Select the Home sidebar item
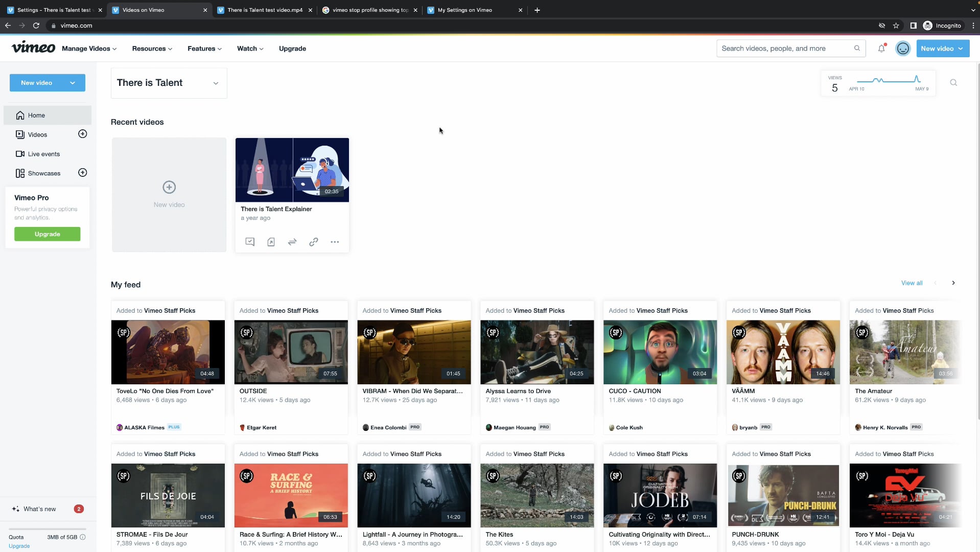 (x=36, y=115)
